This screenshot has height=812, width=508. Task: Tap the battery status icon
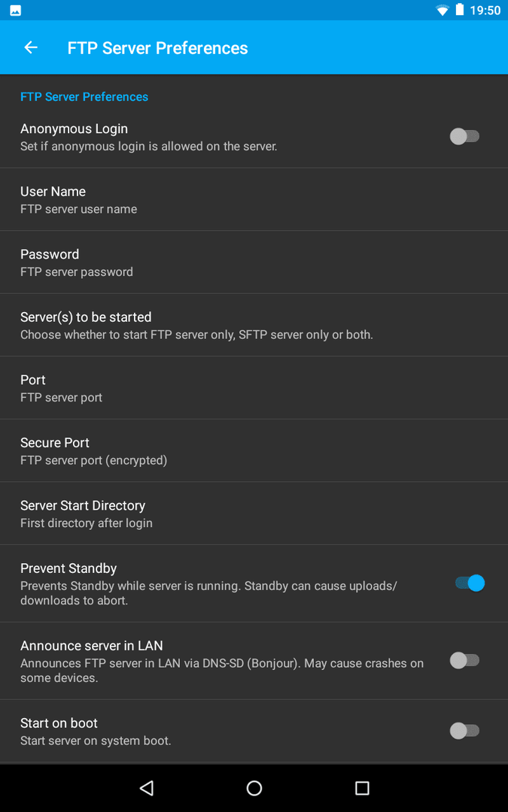(x=460, y=11)
